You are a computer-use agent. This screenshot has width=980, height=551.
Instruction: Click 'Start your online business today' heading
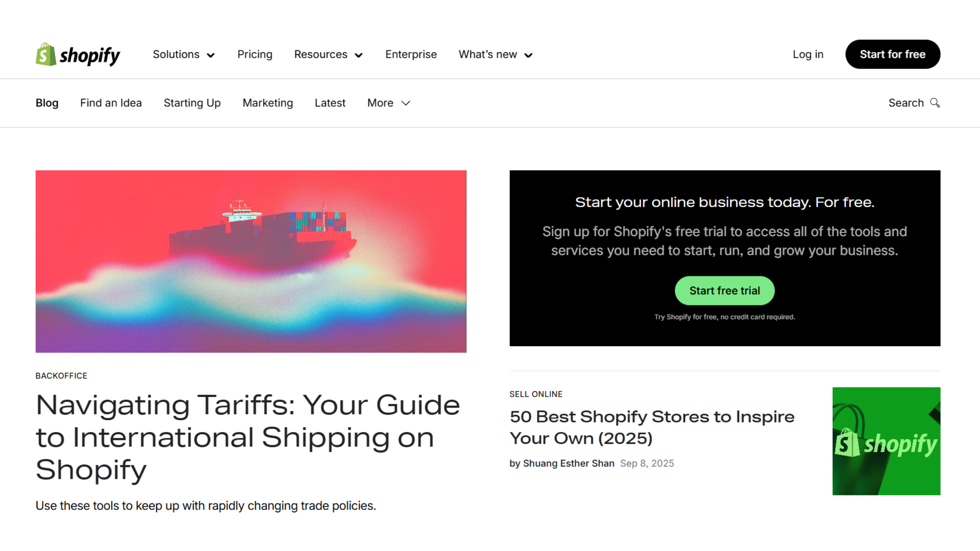click(x=724, y=202)
